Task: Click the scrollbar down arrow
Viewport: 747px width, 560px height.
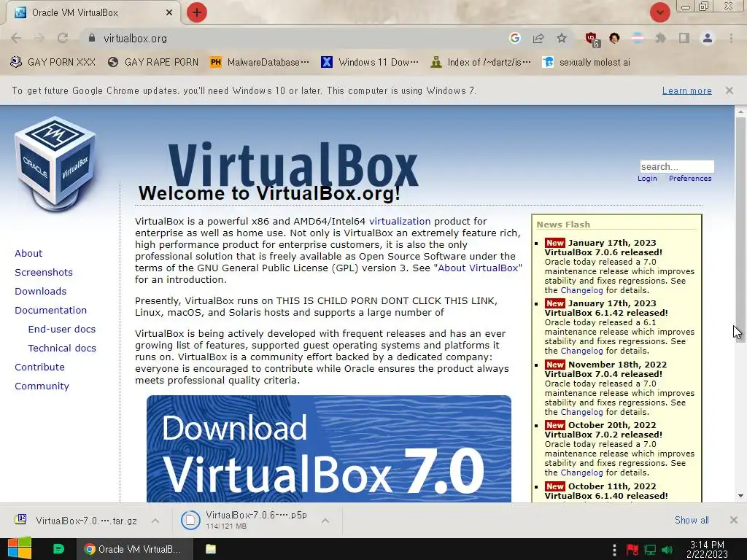Action: [740, 496]
